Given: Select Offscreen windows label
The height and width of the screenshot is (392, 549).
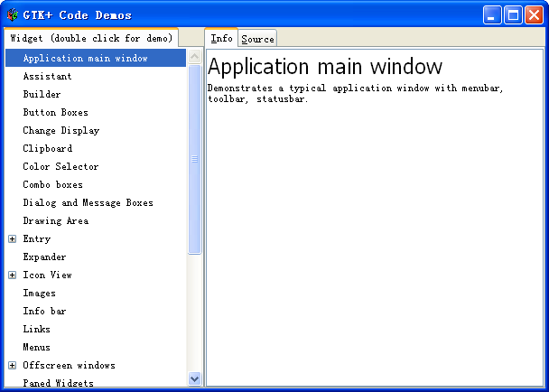Looking at the screenshot, I should (69, 366).
